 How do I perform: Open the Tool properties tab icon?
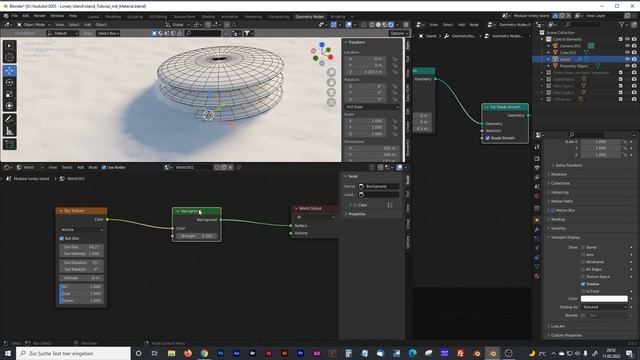pos(537,147)
